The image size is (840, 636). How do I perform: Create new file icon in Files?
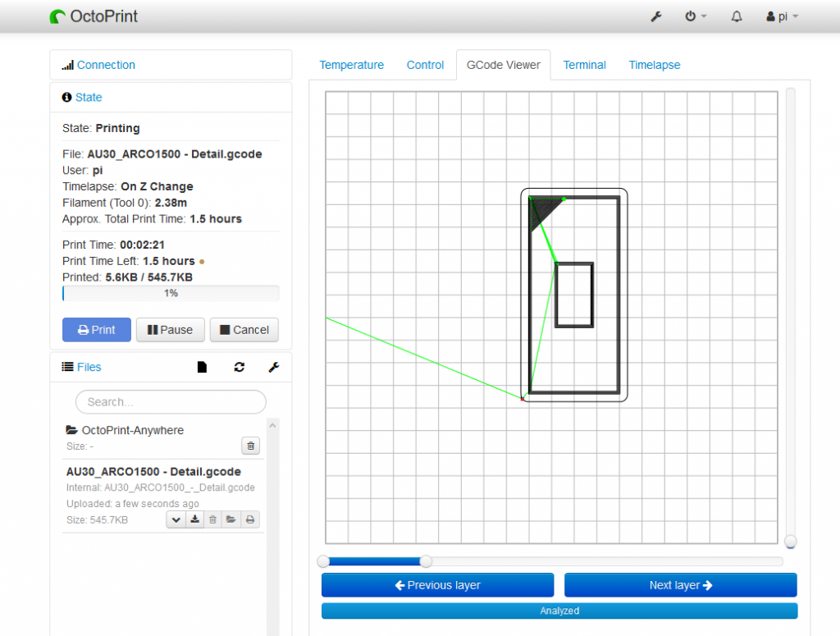[x=202, y=367]
